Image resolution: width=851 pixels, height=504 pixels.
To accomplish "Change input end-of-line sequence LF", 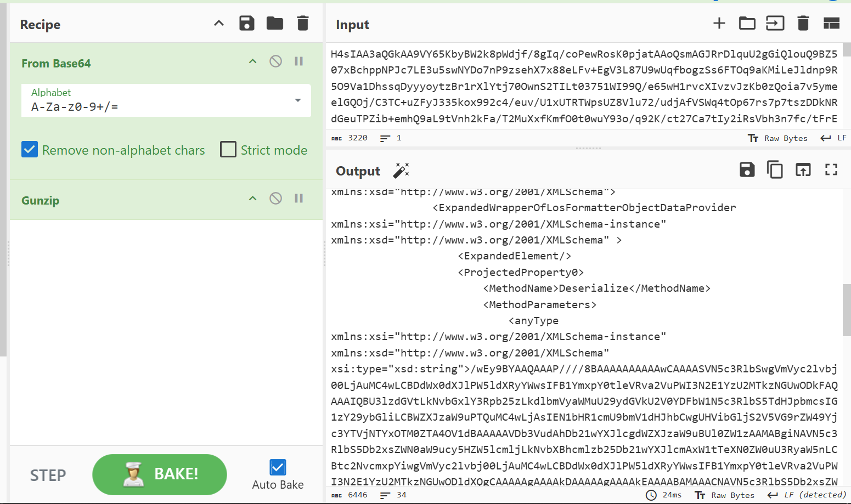I will 833,138.
